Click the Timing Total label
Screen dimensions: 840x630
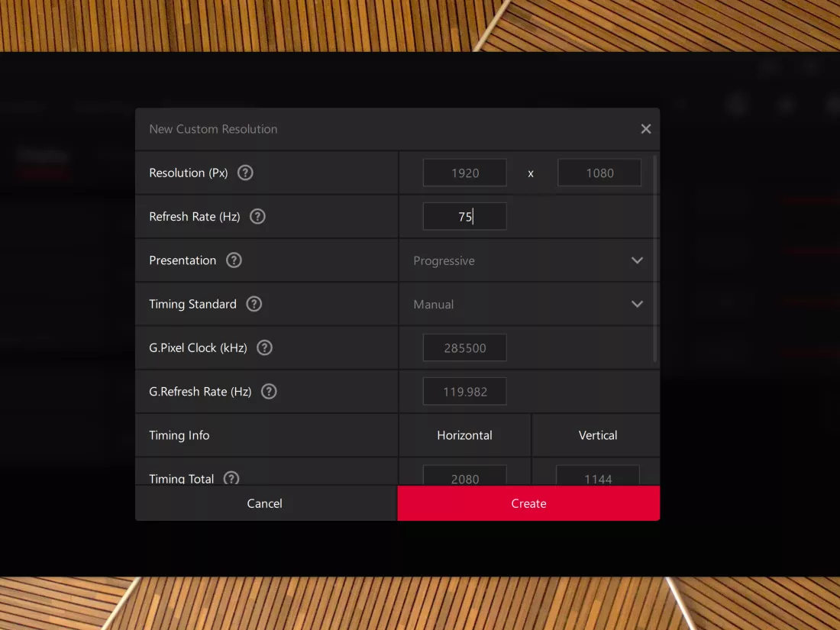point(182,478)
